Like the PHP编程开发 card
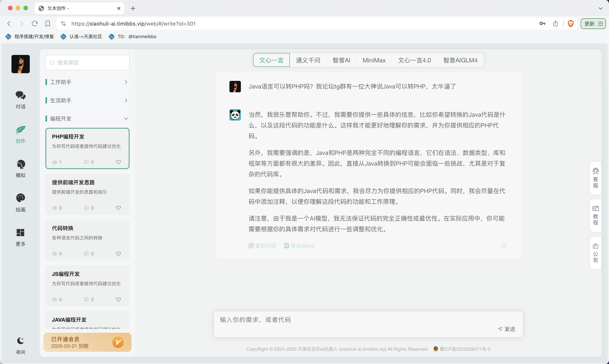The width and height of the screenshot is (609, 364). [118, 162]
